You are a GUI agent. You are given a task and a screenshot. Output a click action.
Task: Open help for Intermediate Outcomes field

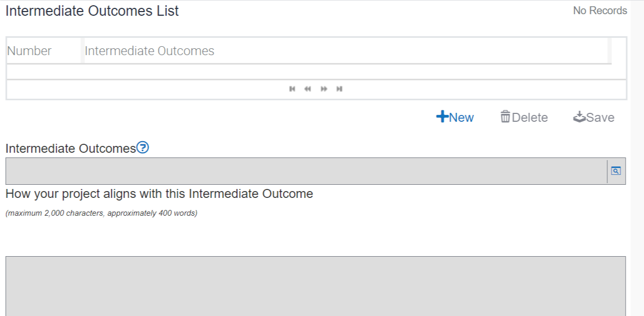pos(143,148)
